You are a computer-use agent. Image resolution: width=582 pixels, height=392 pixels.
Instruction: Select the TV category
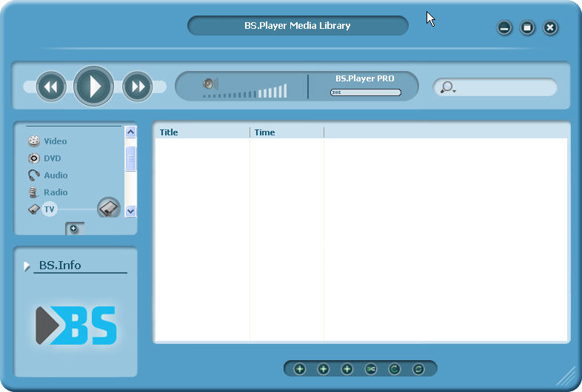[49, 209]
